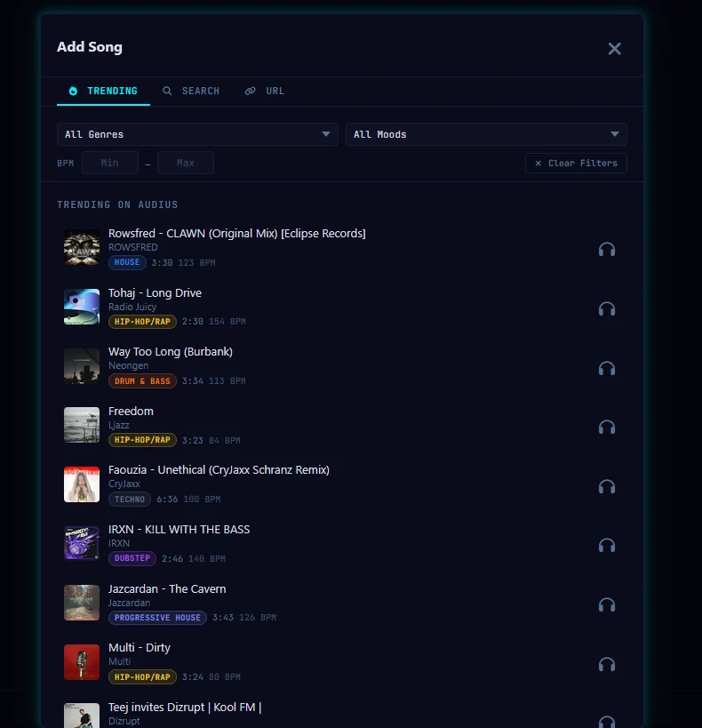Screen dimensions: 702x728
Task: Select song title Jazcardan - The Cavern
Action: click(167, 588)
